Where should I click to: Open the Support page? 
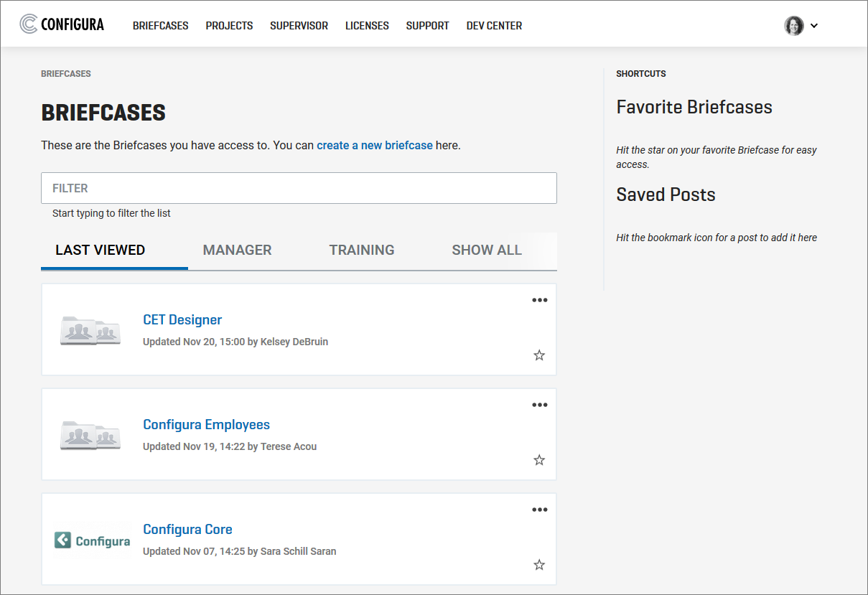pyautogui.click(x=427, y=26)
